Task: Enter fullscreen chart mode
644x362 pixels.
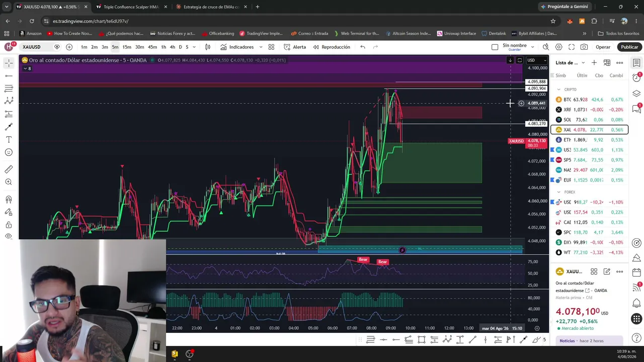Action: 572,47
